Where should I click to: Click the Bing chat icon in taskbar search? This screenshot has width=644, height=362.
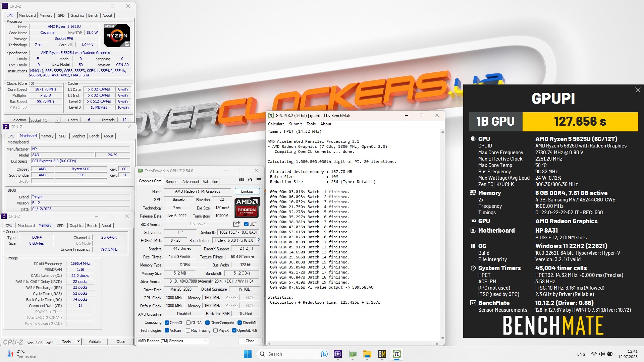tap(324, 354)
